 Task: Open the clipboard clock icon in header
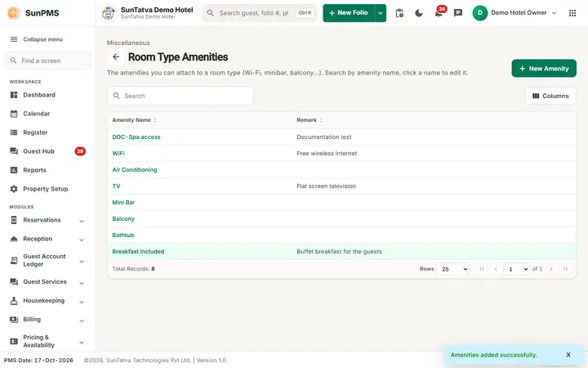click(x=399, y=13)
